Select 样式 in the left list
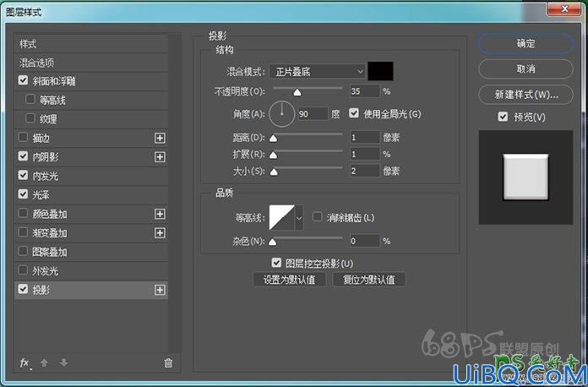The width and height of the screenshot is (588, 387). [91, 44]
